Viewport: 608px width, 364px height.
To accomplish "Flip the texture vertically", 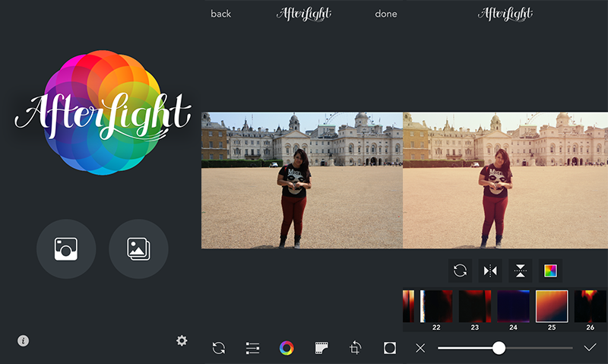I will point(520,270).
